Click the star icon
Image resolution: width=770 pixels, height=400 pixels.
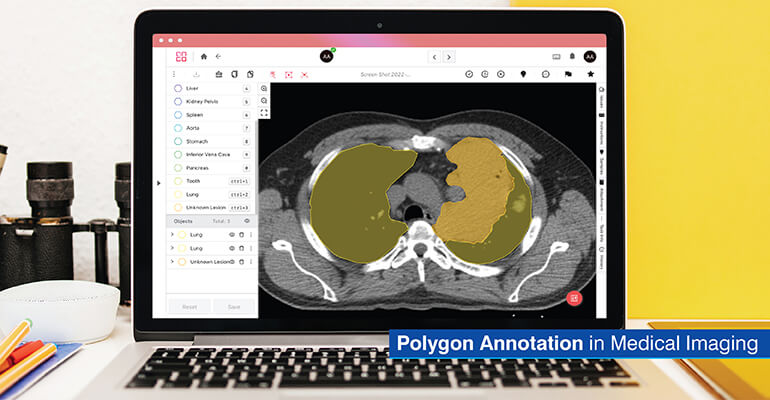591,74
